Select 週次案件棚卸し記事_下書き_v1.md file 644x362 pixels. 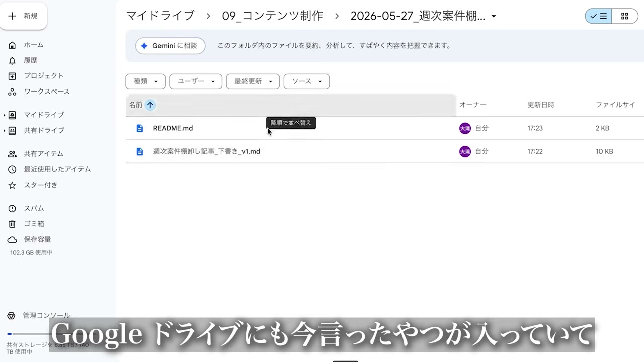point(207,151)
